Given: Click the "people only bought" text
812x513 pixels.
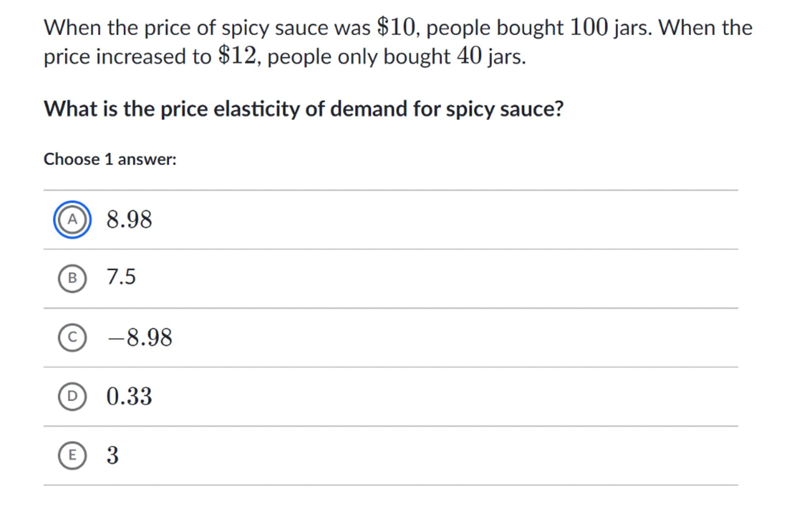Looking at the screenshot, I should click(x=358, y=57).
